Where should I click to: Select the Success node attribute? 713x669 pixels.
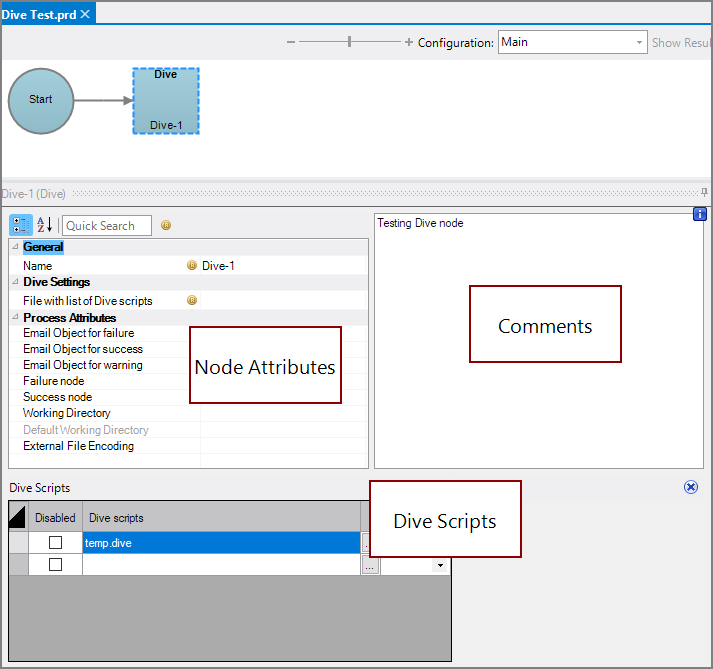click(57, 397)
